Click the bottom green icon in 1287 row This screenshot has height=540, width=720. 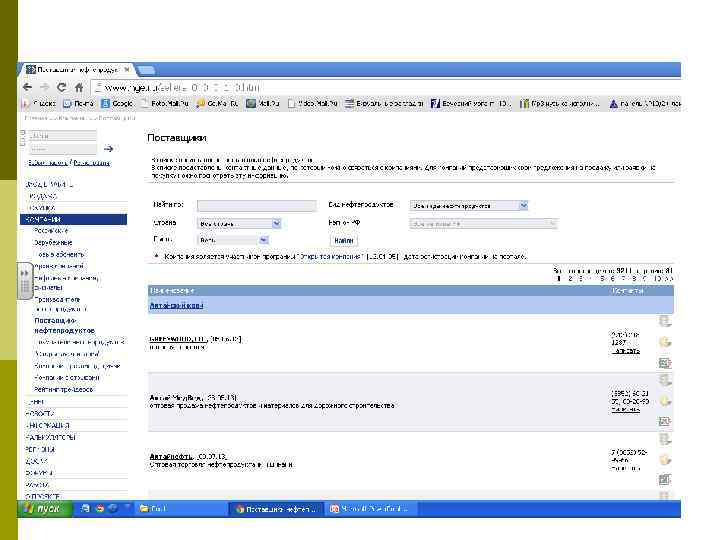(664, 363)
